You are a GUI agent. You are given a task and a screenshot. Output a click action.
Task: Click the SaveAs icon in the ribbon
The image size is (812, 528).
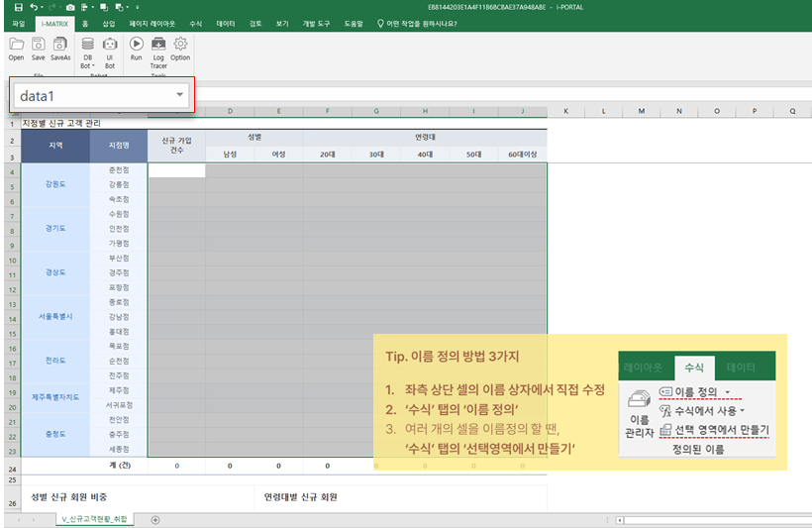click(x=60, y=46)
